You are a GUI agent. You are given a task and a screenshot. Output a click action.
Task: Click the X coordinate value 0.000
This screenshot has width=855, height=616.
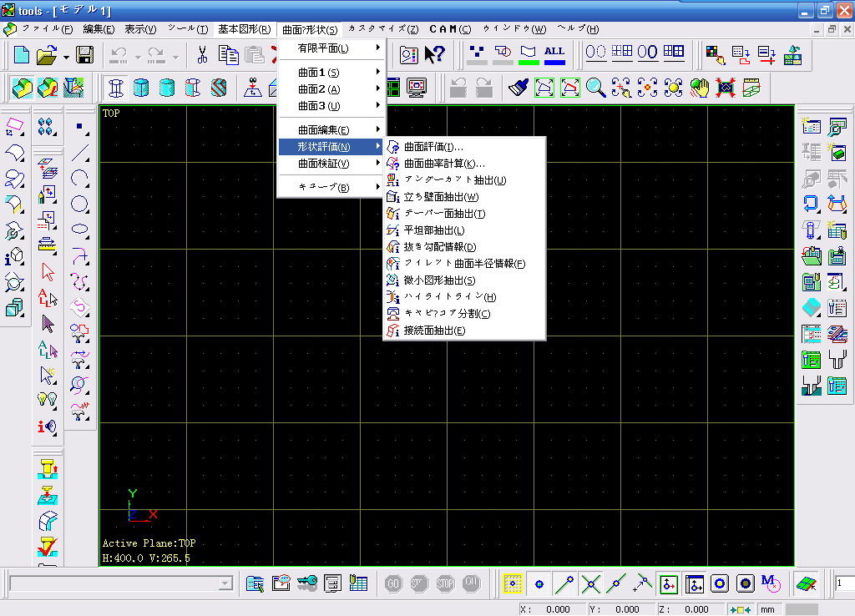click(x=558, y=609)
